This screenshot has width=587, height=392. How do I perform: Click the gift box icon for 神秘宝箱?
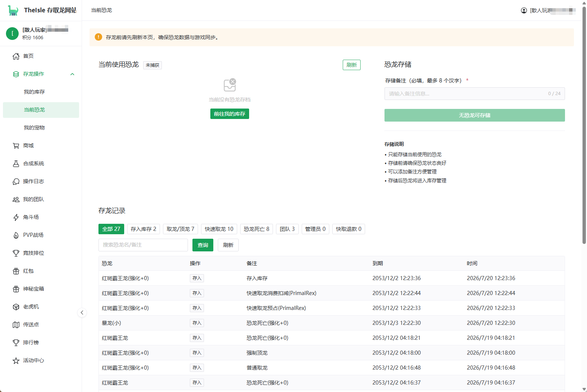point(16,289)
